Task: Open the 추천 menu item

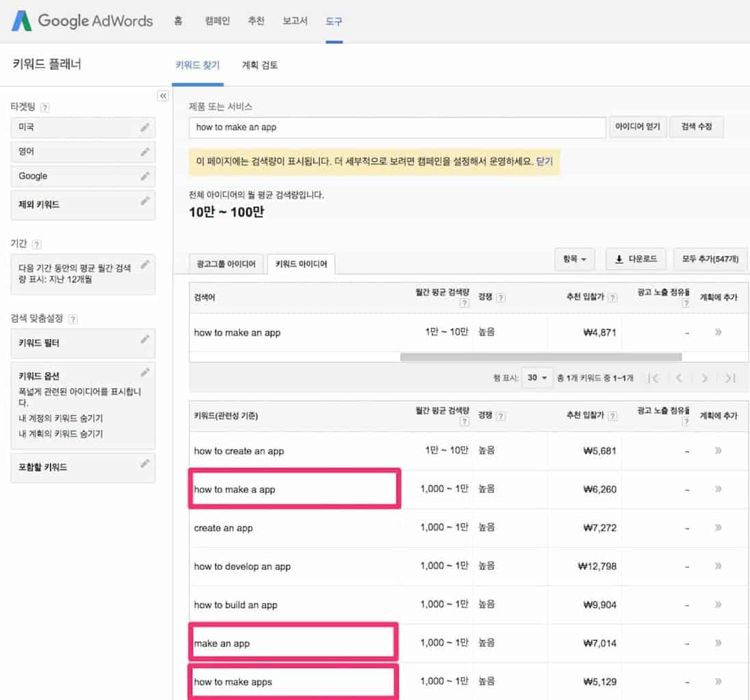Action: pos(256,21)
